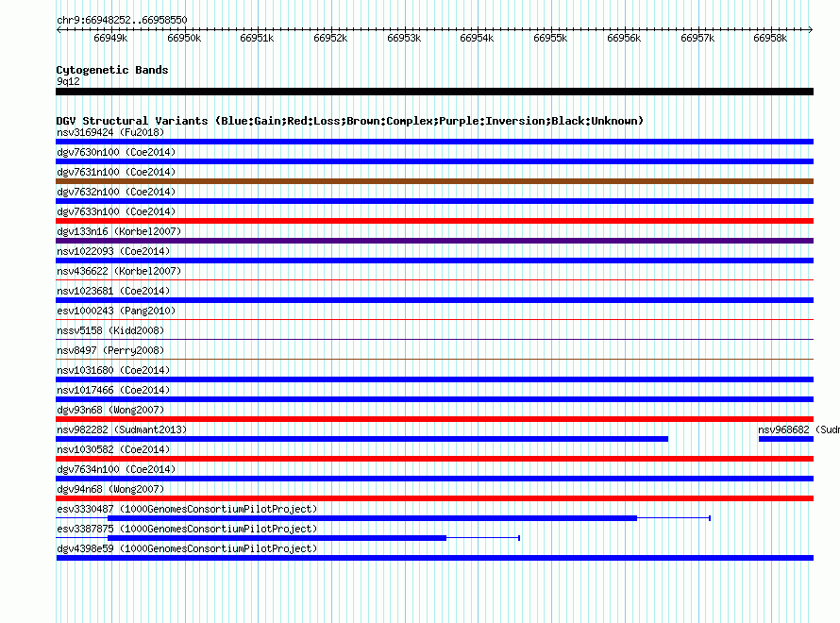Click the chr9:66948252..66958550 coordinates text

[122, 20]
